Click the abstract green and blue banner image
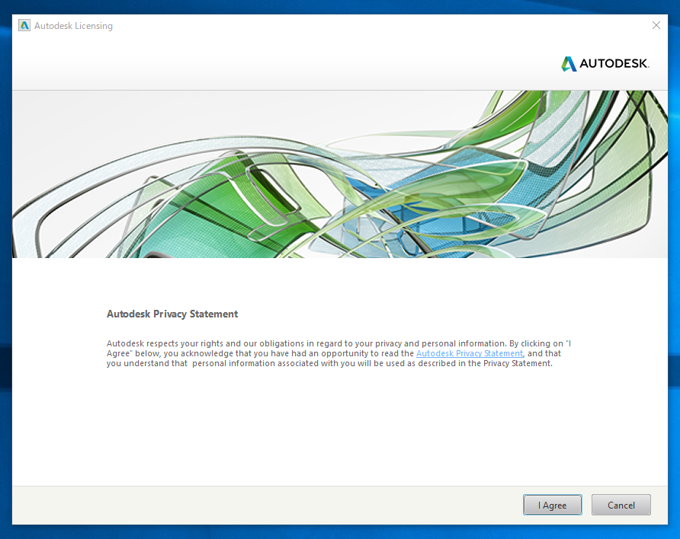The width and height of the screenshot is (680, 539). tap(340, 174)
